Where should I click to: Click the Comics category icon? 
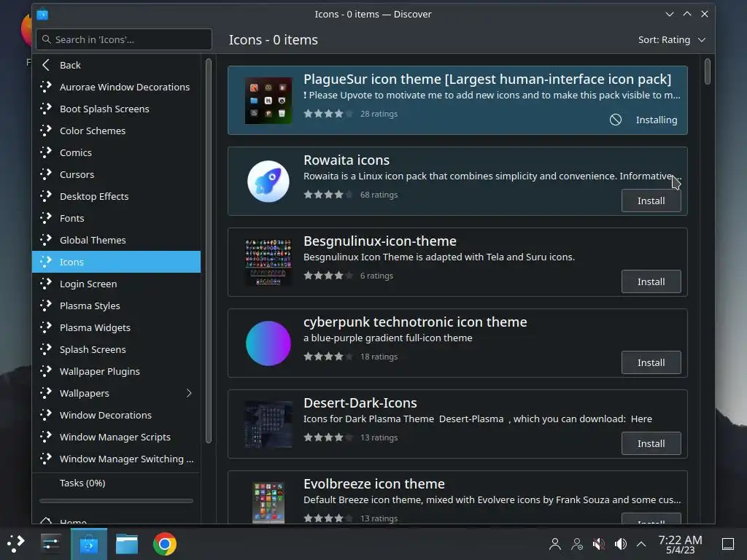click(x=46, y=153)
